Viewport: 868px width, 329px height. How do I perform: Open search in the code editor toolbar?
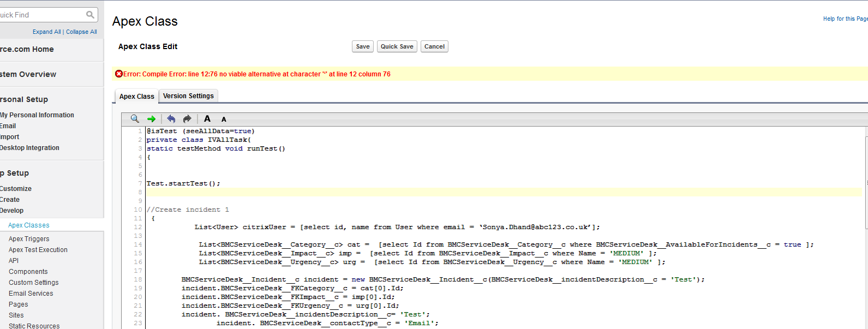point(135,118)
